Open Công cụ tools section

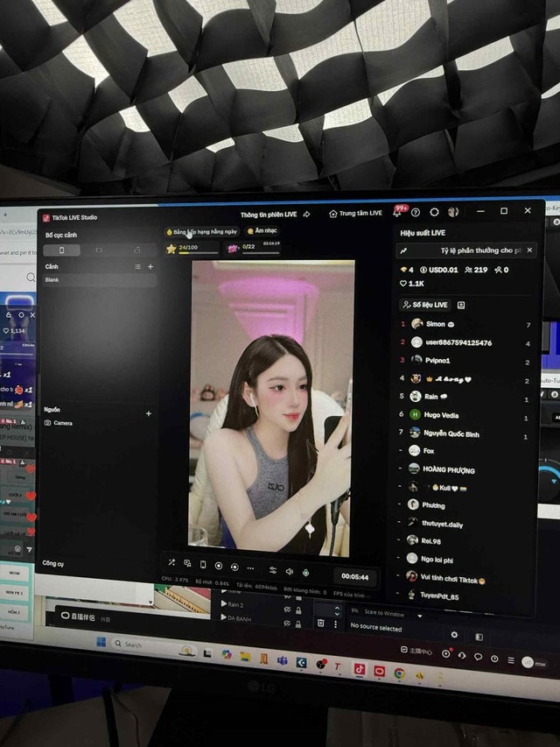click(x=52, y=563)
